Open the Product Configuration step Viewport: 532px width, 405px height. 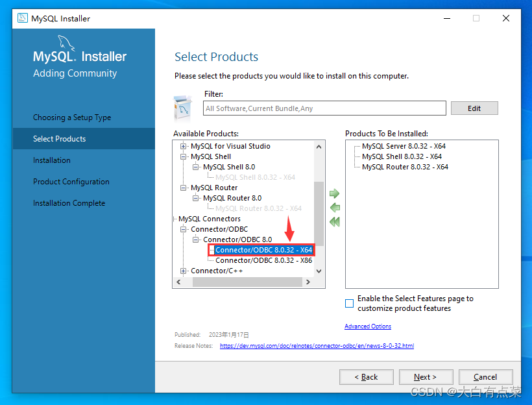pyautogui.click(x=71, y=182)
